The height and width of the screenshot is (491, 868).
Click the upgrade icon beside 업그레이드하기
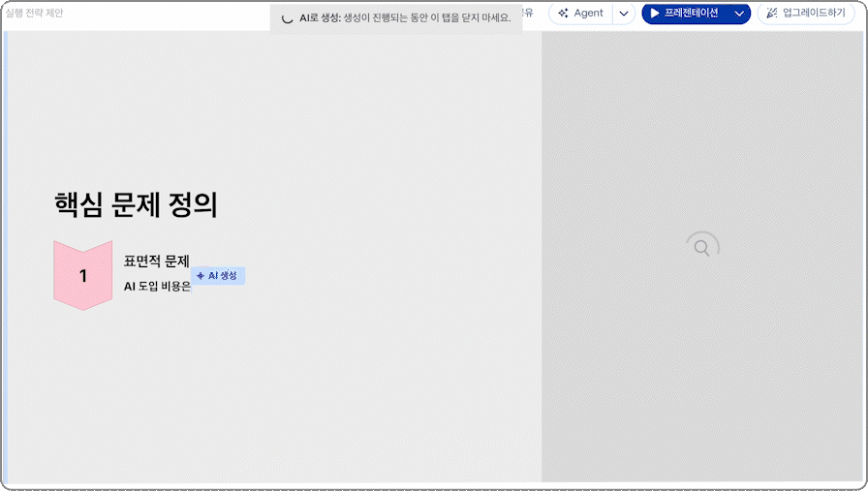click(771, 14)
